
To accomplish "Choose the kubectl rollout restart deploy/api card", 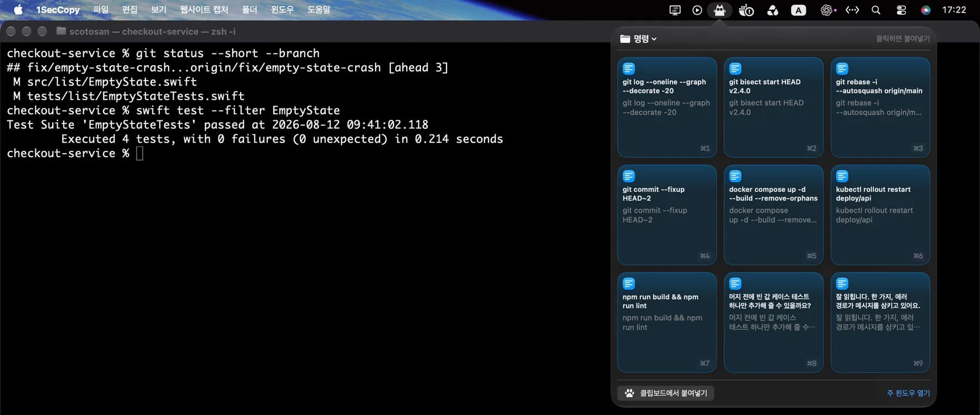I will (x=880, y=215).
